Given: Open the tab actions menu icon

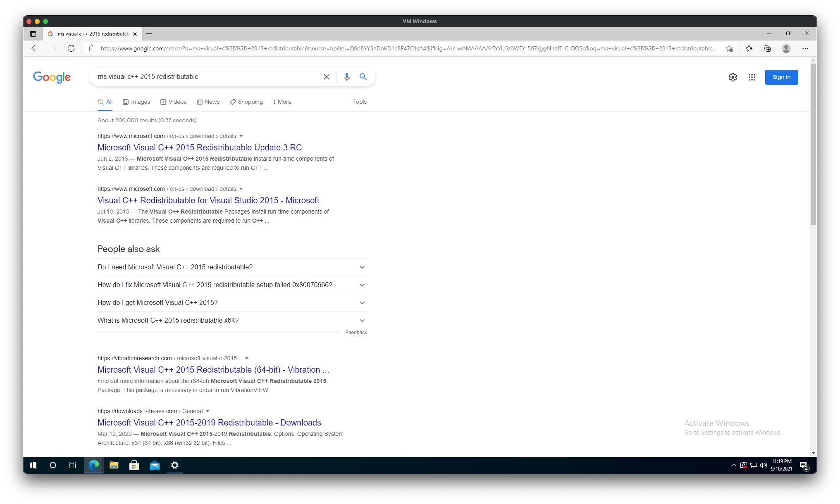Looking at the screenshot, I should tap(33, 34).
